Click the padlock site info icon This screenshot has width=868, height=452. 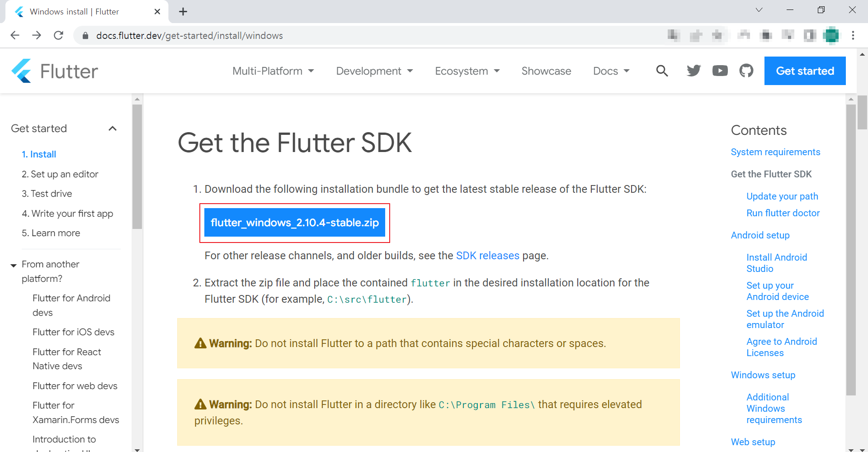point(85,35)
